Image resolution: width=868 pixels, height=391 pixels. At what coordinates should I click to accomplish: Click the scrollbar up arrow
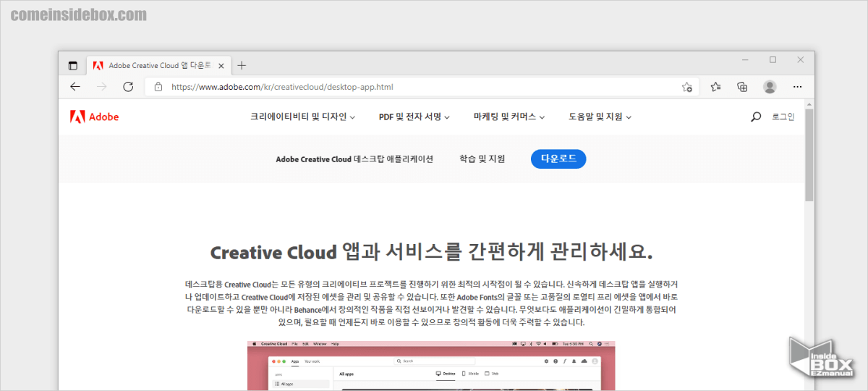tap(809, 103)
